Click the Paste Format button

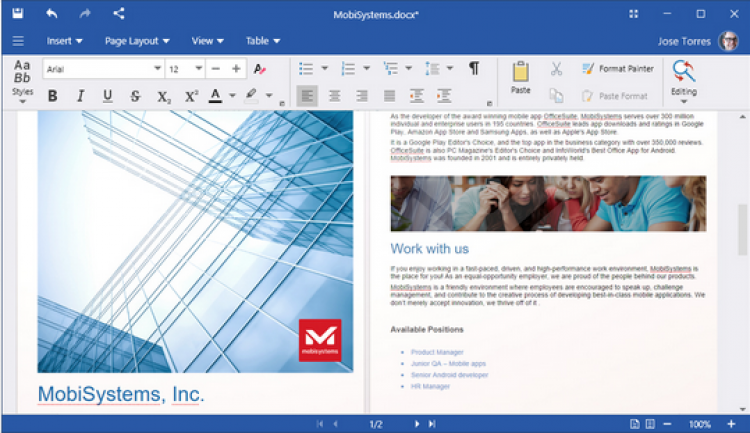pyautogui.click(x=615, y=96)
